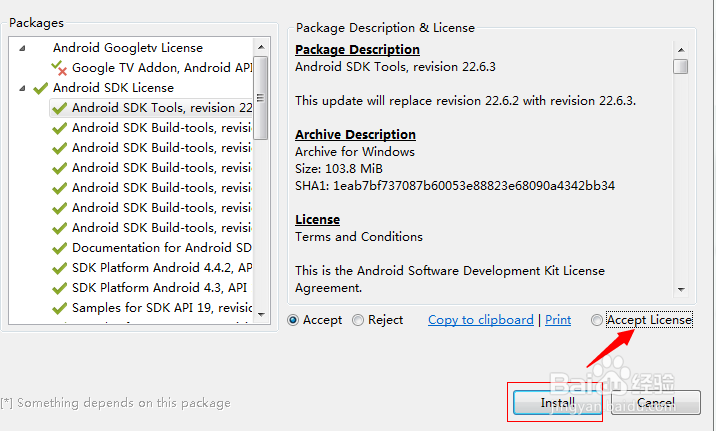This screenshot has width=716, height=431.
Task: Click the SHA1 checksum line
Action: (455, 186)
